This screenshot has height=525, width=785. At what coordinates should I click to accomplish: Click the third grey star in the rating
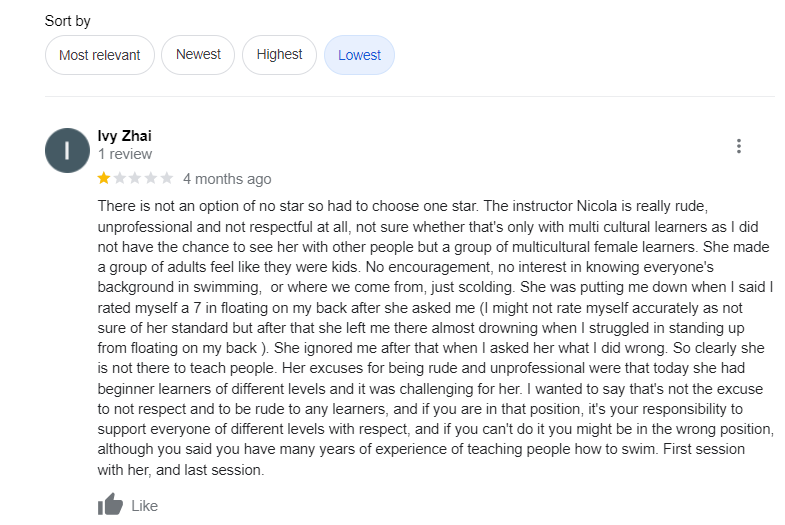pos(135,178)
